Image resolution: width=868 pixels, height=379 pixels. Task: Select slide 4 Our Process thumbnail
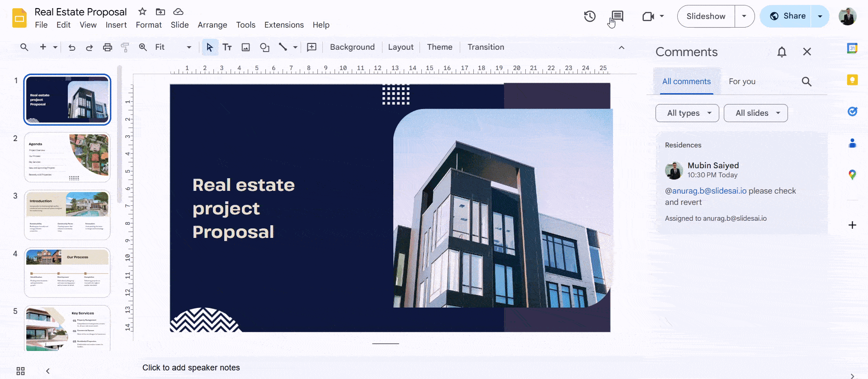click(67, 272)
